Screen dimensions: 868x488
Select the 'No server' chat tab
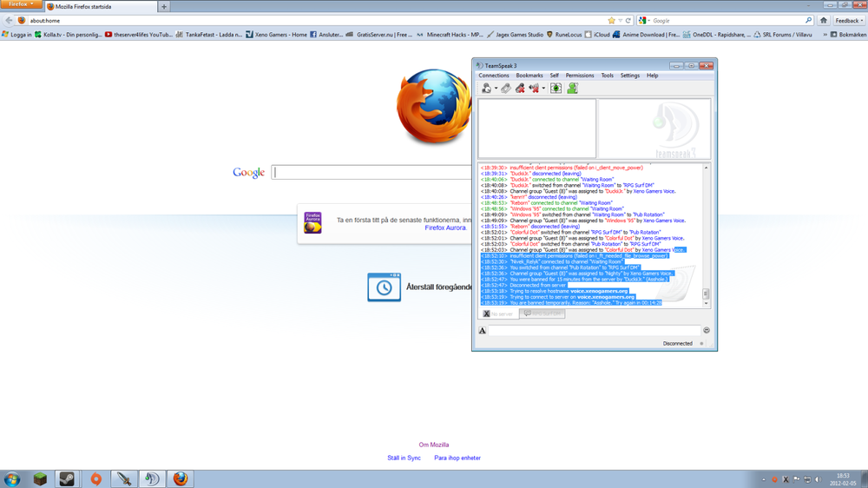(x=498, y=313)
